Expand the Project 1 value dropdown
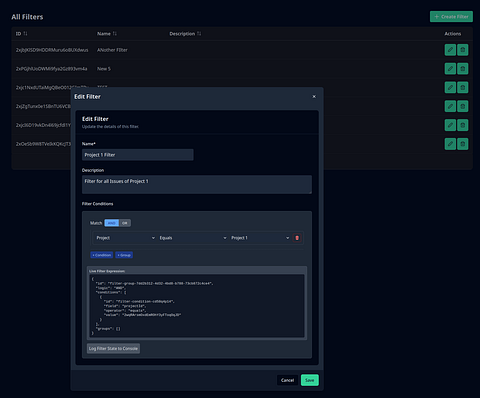The image size is (480, 398). [260, 238]
